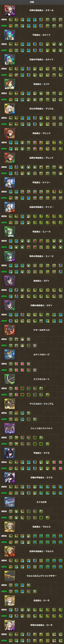Image resolution: width=64 pixels, height=644 pixels.
Task: Open the 街弾の電龍楽士・マルシス name link
Action: [x=42, y=551]
